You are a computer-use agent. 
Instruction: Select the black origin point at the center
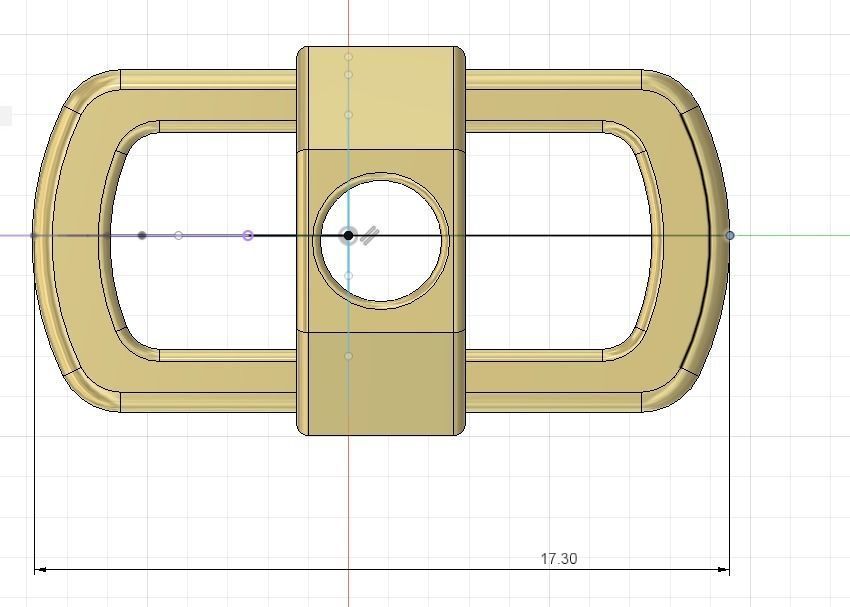coord(349,235)
